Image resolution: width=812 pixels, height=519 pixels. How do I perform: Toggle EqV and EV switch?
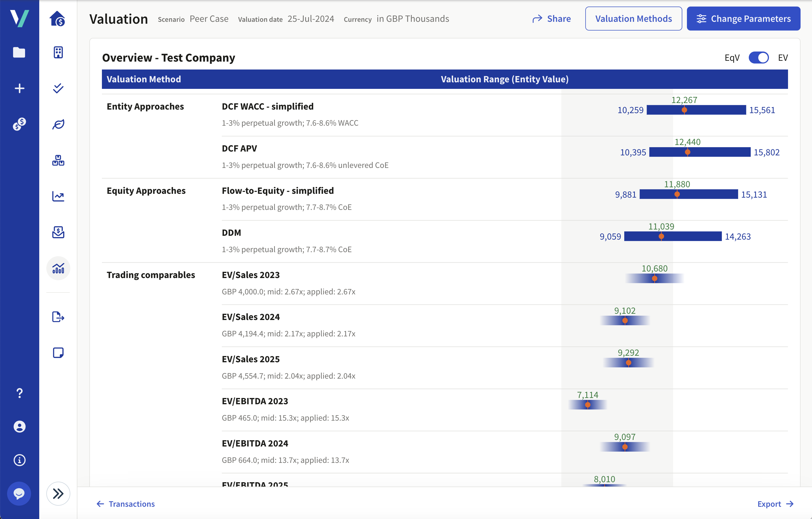click(x=759, y=58)
